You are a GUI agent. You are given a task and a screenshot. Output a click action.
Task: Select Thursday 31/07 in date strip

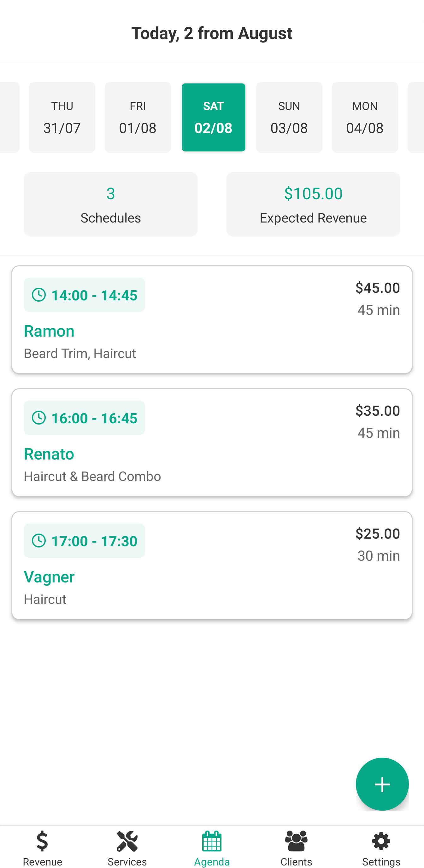pyautogui.click(x=62, y=117)
